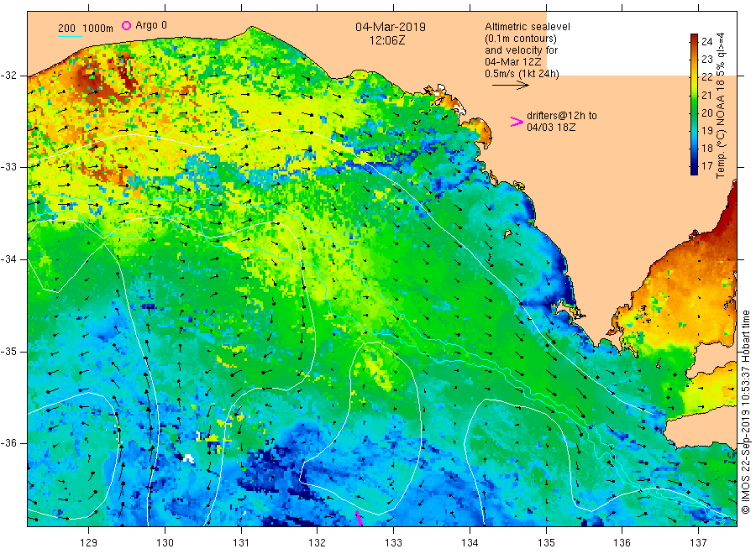Click the 'Temp. (°C) NOAA 18' colorbar title
756x554 pixels.
(721, 128)
